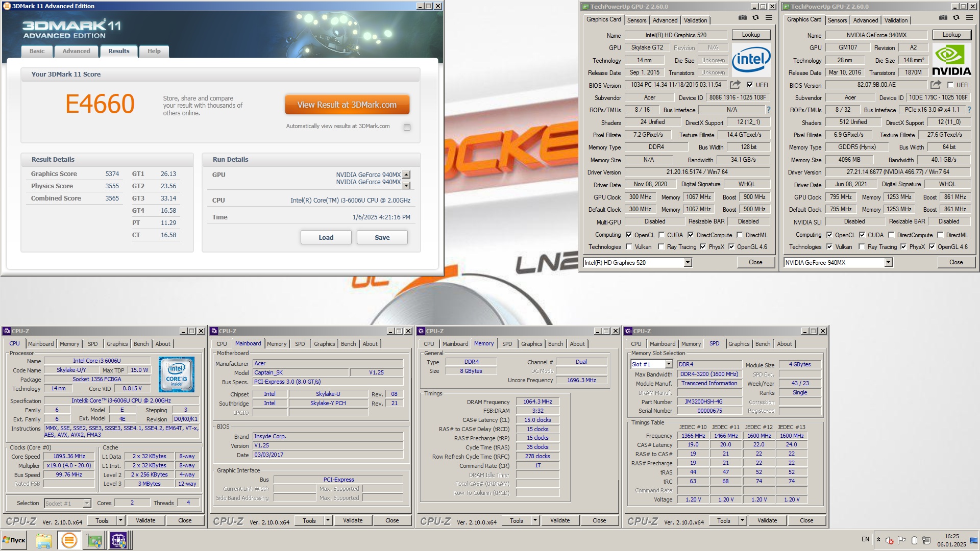
Task: Click Bus Interface question mark in Intel GPU-Z
Action: [x=768, y=110]
